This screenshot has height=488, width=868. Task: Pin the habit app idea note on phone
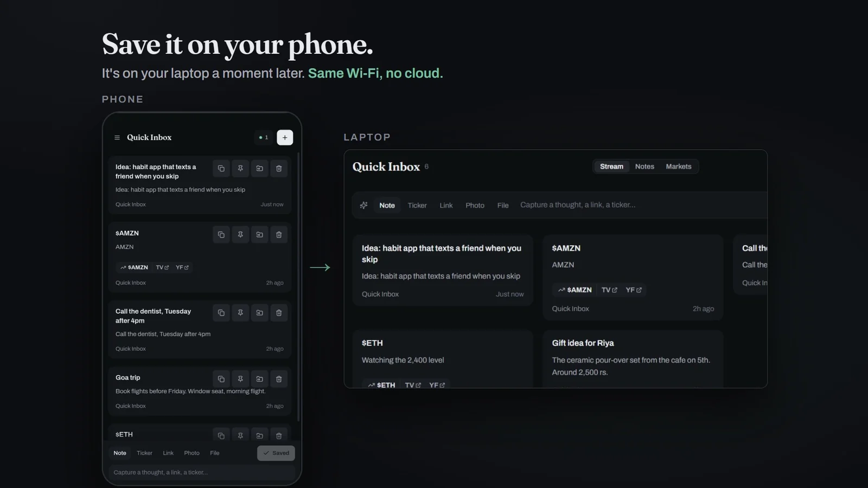click(240, 169)
